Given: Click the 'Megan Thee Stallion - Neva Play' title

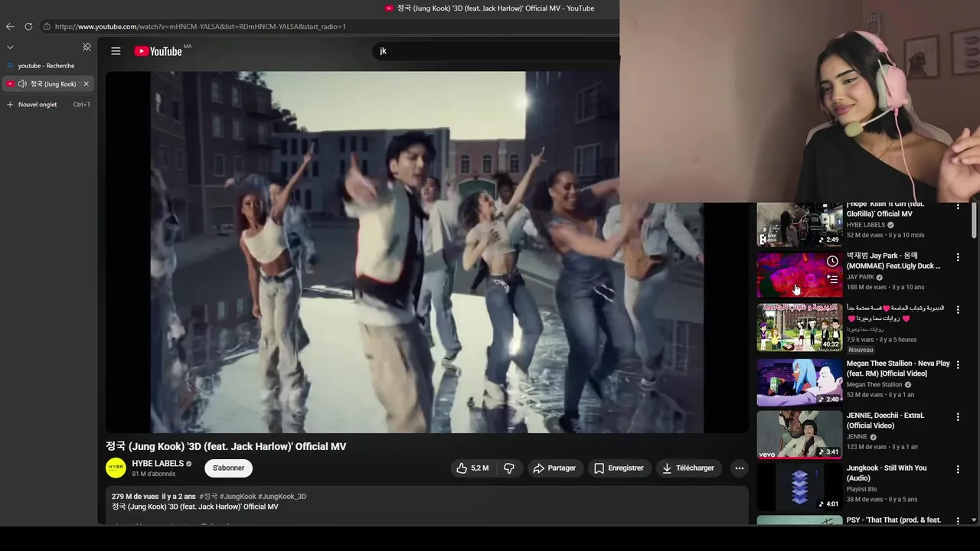Looking at the screenshot, I should tap(898, 368).
